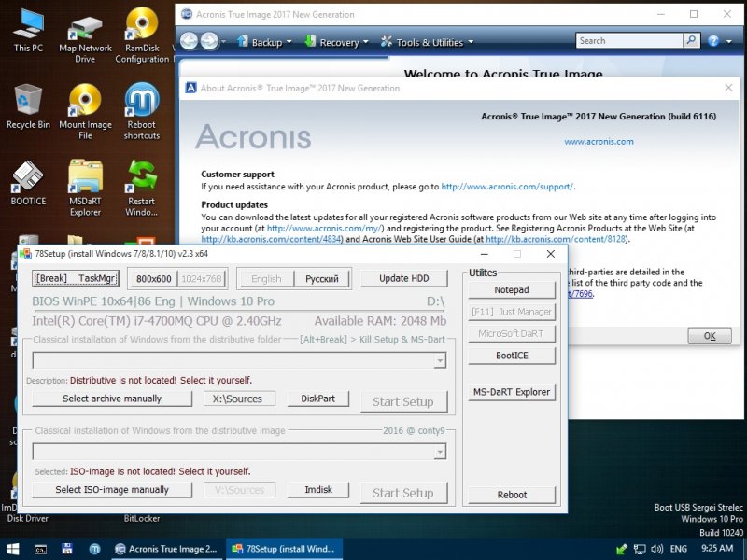Open the Windows Start menu
Viewport: 747px width, 560px height.
(13, 549)
